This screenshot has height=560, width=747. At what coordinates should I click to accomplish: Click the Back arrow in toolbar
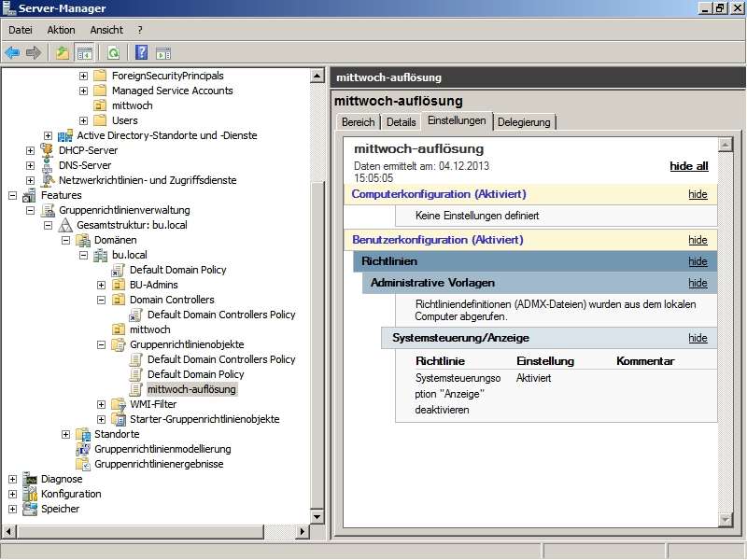[x=12, y=52]
